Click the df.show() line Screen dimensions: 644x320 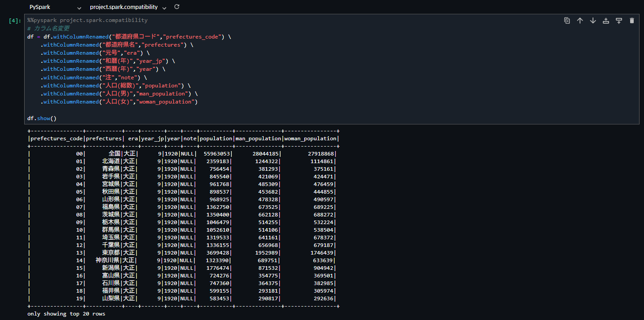[42, 118]
